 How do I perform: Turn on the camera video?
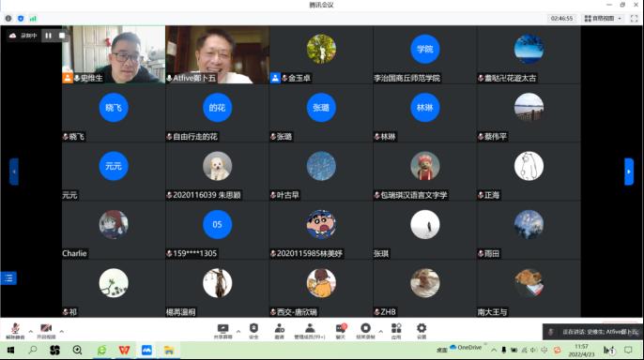[x=46, y=331]
